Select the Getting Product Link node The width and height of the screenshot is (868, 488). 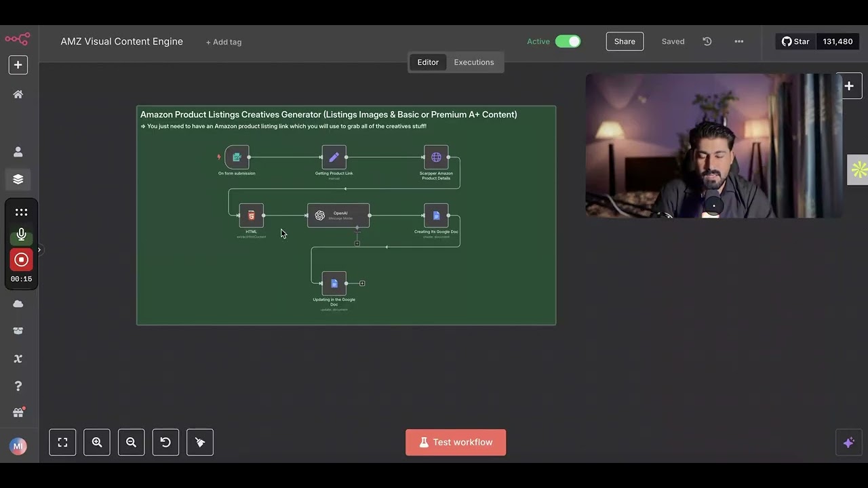coord(334,157)
